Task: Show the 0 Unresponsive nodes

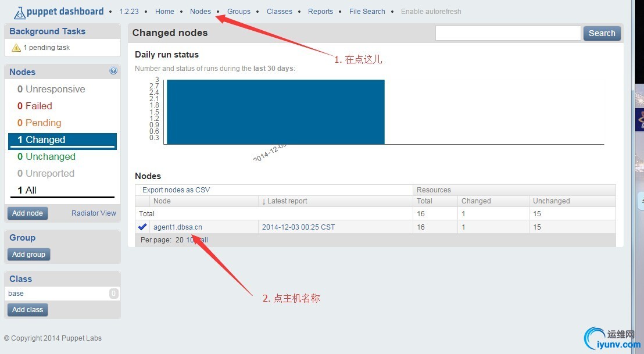Action: (51, 89)
